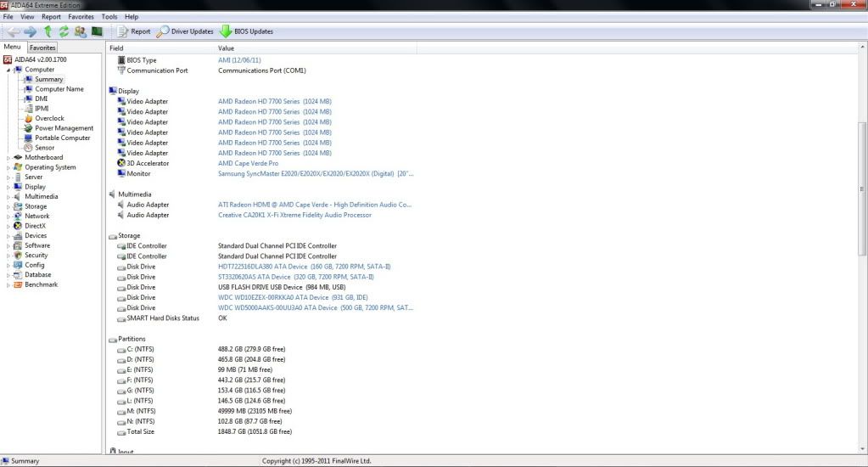
Task: Select Computer Name in the tree
Action: 59,88
